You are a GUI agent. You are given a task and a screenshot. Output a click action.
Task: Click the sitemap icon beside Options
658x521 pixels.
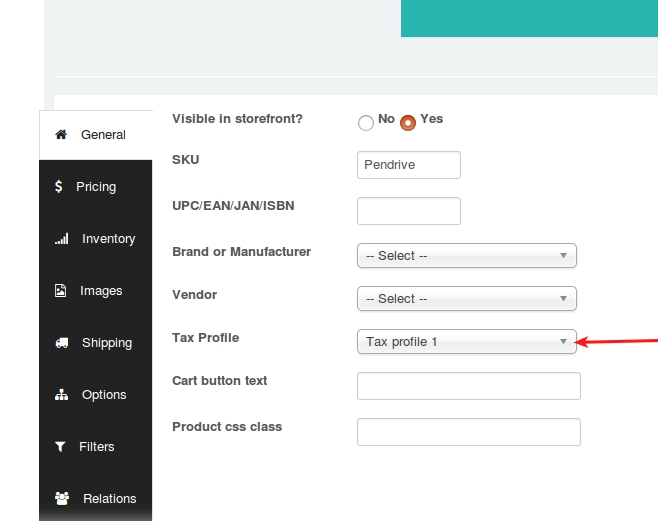[x=61, y=395]
